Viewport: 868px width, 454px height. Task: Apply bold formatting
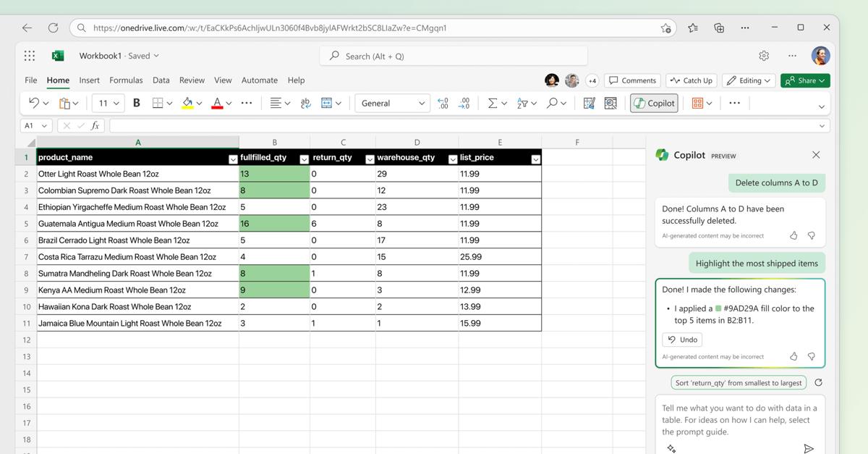click(136, 103)
